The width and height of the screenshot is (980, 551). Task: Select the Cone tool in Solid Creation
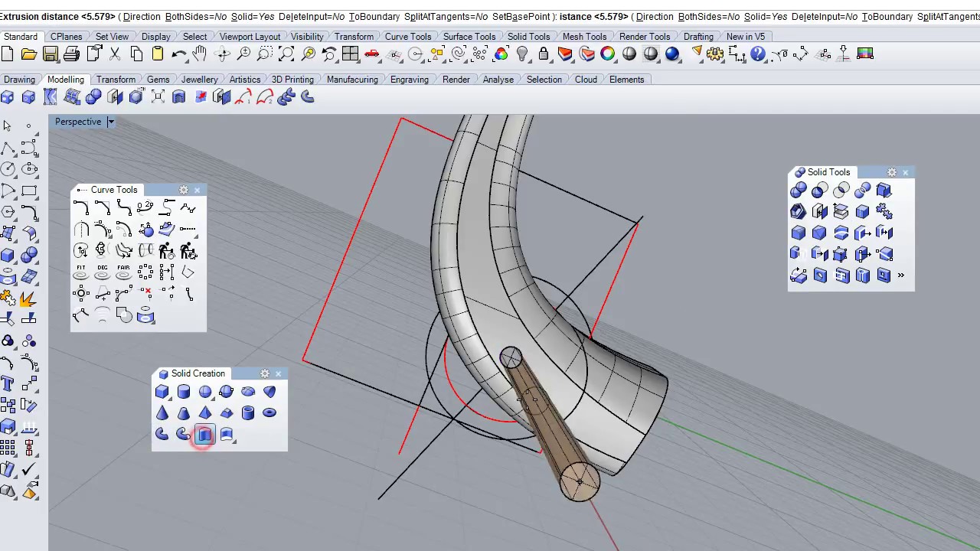coord(162,413)
